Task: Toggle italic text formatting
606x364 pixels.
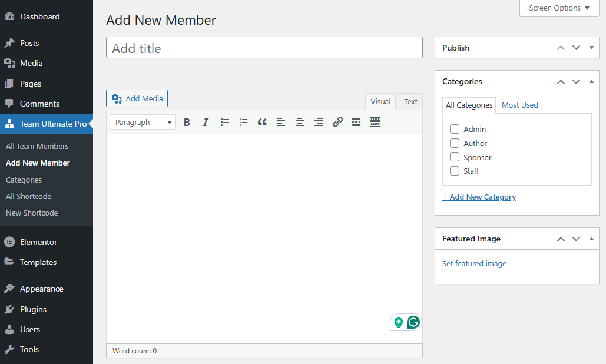Action: [x=206, y=123]
